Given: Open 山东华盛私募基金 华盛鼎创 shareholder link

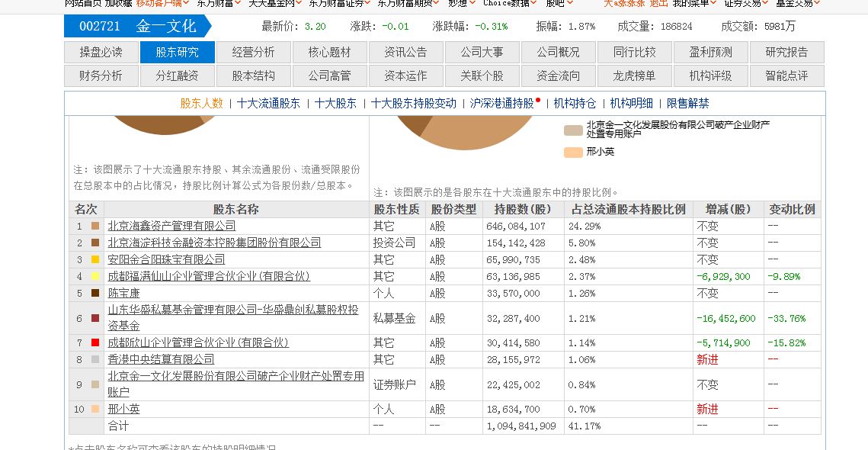Looking at the screenshot, I should pos(233,318).
